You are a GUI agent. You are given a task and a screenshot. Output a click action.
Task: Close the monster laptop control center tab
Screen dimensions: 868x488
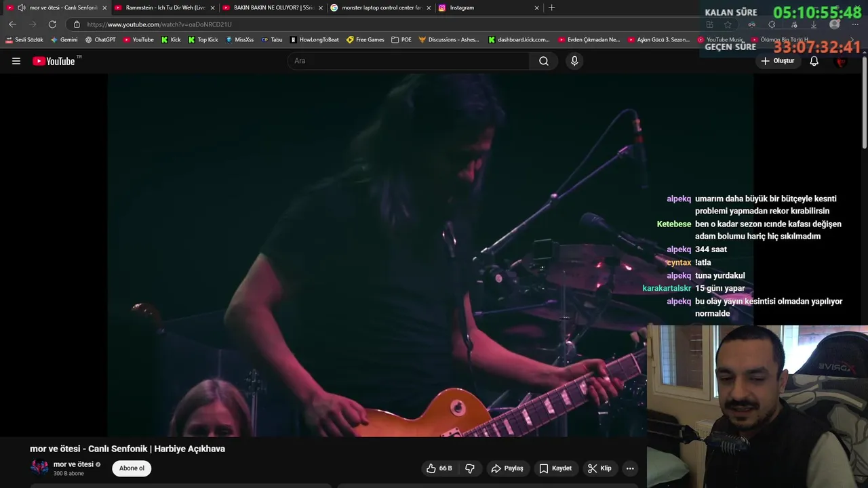tap(429, 7)
